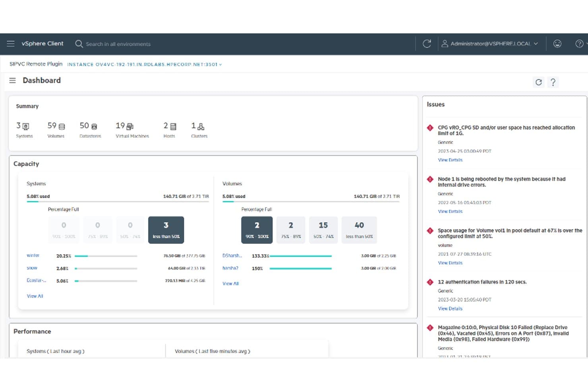Open the 'winter' system link
Screen dimensions: 588x392
(x=33, y=255)
